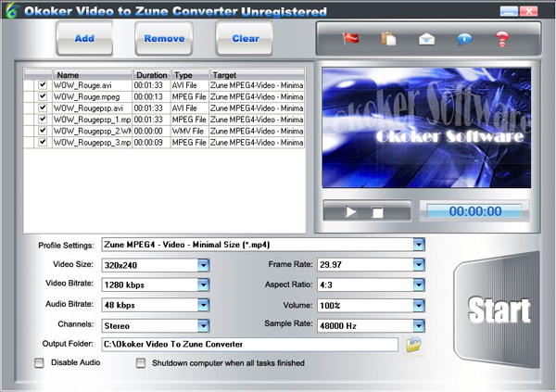Image resolution: width=556 pixels, height=392 pixels.
Task: Open the Video Bitrate dropdown arrow
Action: point(204,285)
